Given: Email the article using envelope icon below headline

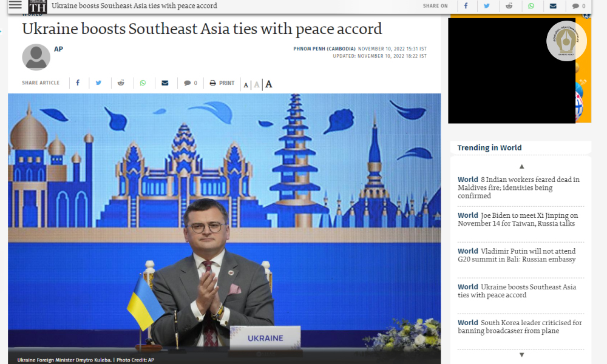Looking at the screenshot, I should click(165, 83).
